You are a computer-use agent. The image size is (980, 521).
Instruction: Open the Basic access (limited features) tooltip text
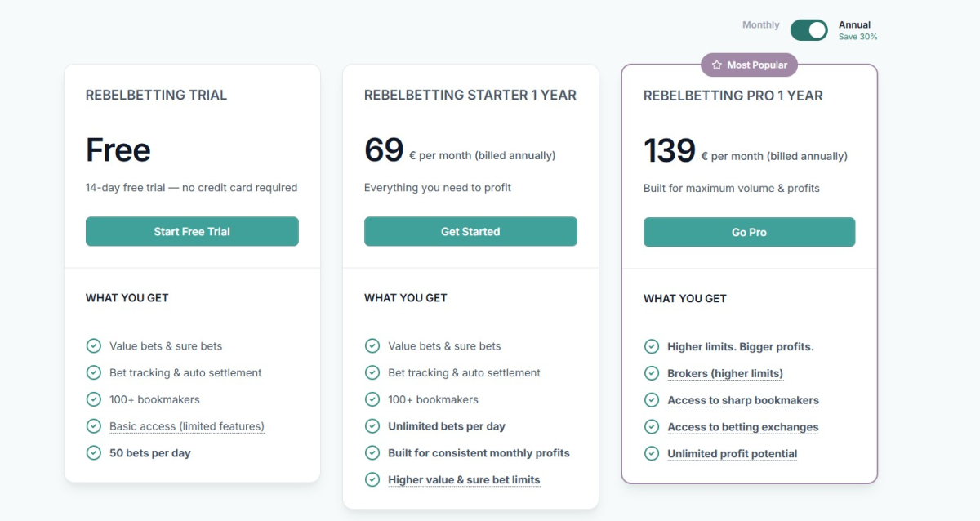pyautogui.click(x=187, y=426)
